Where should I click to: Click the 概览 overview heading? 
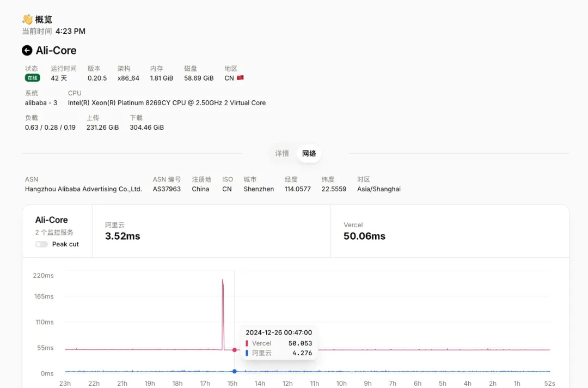44,20
